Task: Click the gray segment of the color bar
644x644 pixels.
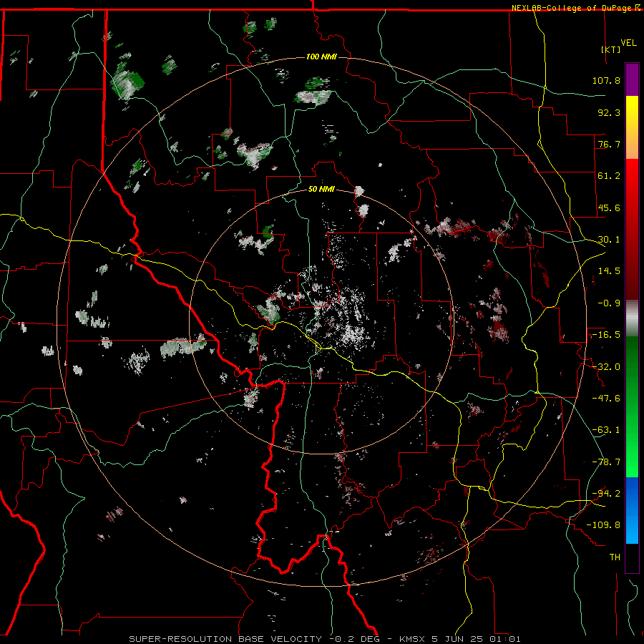Action: pyautogui.click(x=632, y=318)
